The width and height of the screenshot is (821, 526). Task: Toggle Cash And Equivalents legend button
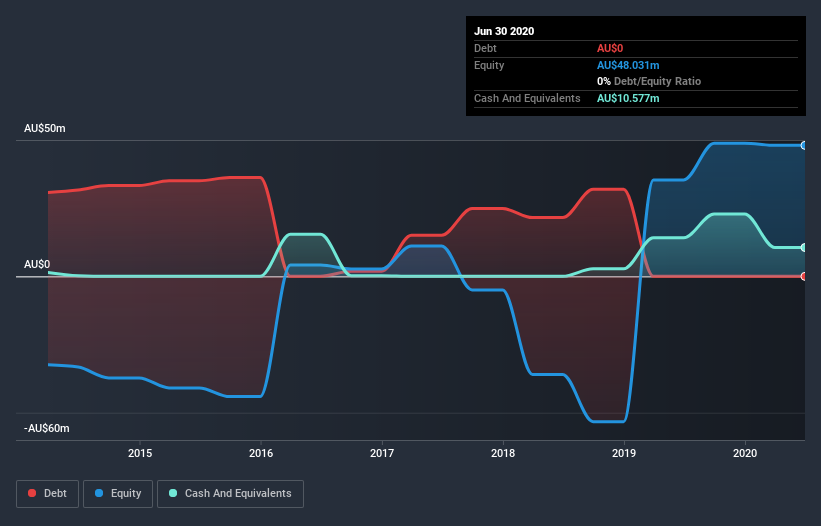click(230, 494)
